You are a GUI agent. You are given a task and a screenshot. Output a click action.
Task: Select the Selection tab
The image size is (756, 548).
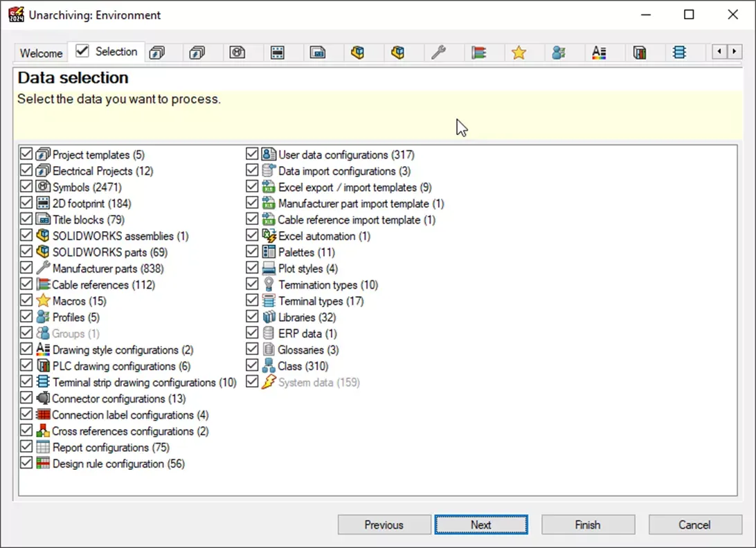click(x=107, y=52)
